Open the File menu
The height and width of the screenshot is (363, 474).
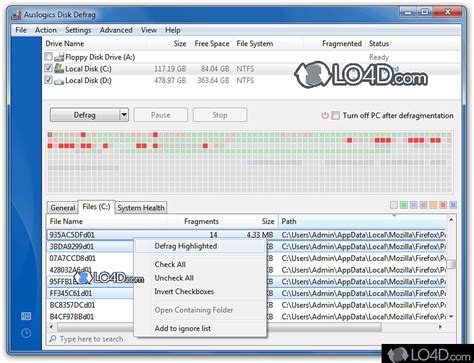point(21,30)
